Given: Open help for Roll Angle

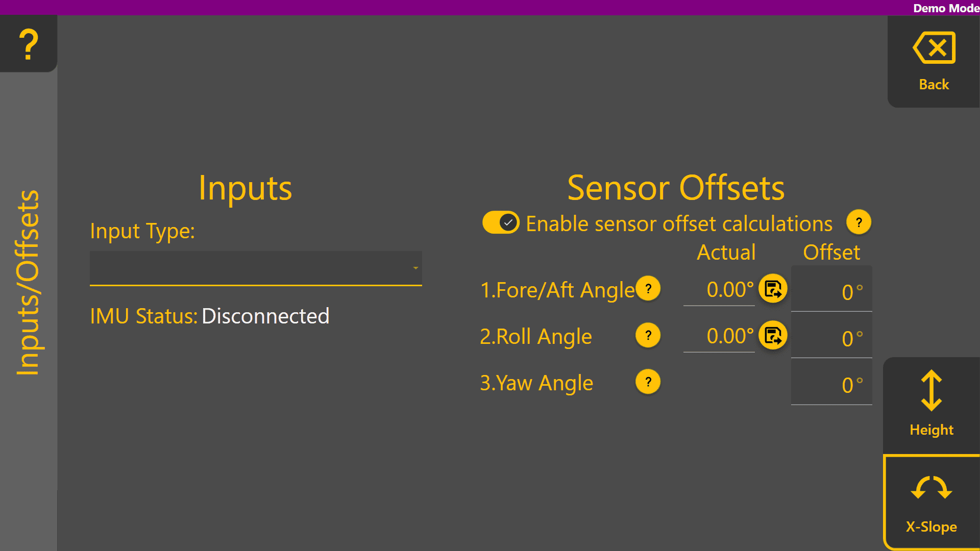Looking at the screenshot, I should pos(648,335).
